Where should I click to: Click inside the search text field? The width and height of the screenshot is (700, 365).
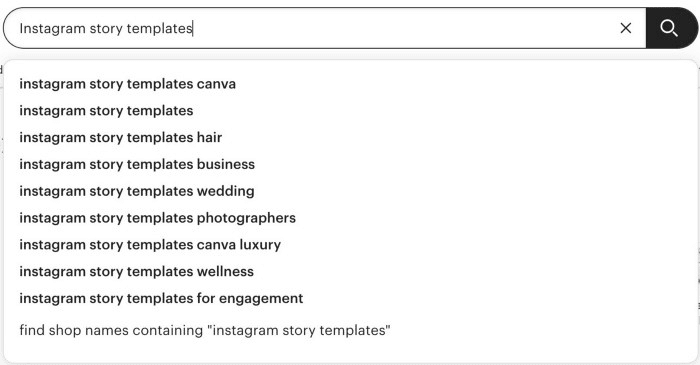(312, 28)
